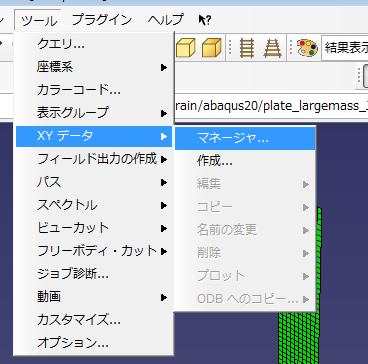Open the プラグイン menu

102,20
